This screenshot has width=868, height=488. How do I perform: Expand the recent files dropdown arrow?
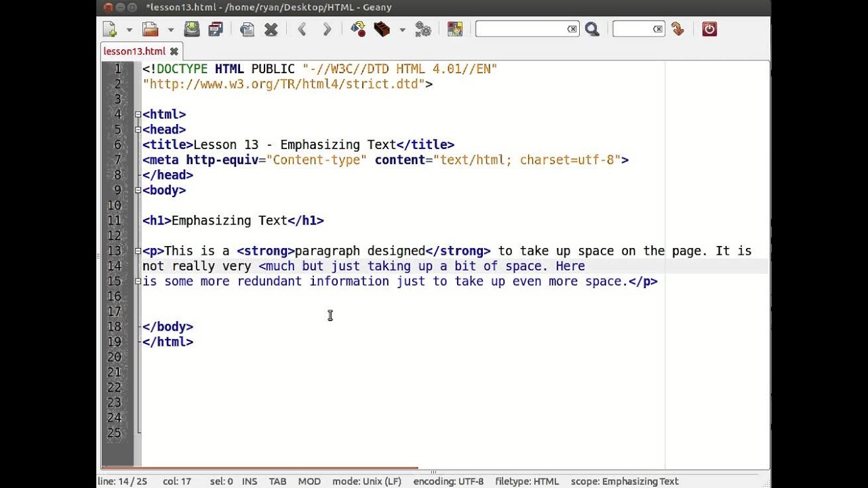click(x=170, y=30)
